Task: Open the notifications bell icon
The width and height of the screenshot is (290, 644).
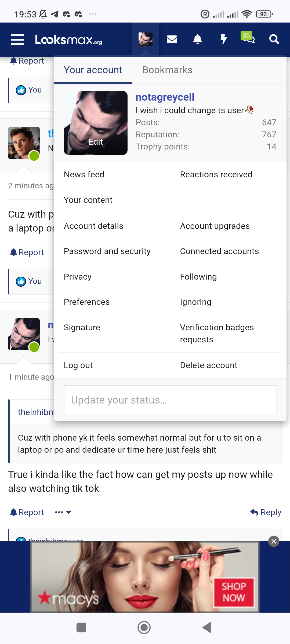Action: coord(197,39)
